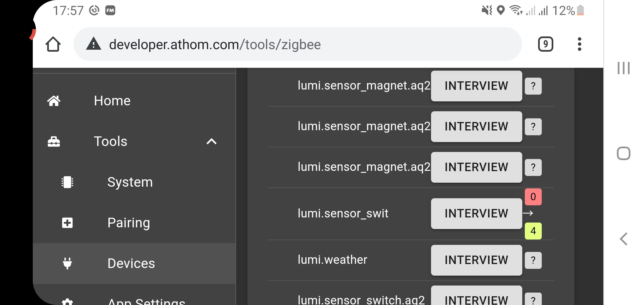
Task: Interview the lumi.sensor_swit device
Action: (x=476, y=213)
